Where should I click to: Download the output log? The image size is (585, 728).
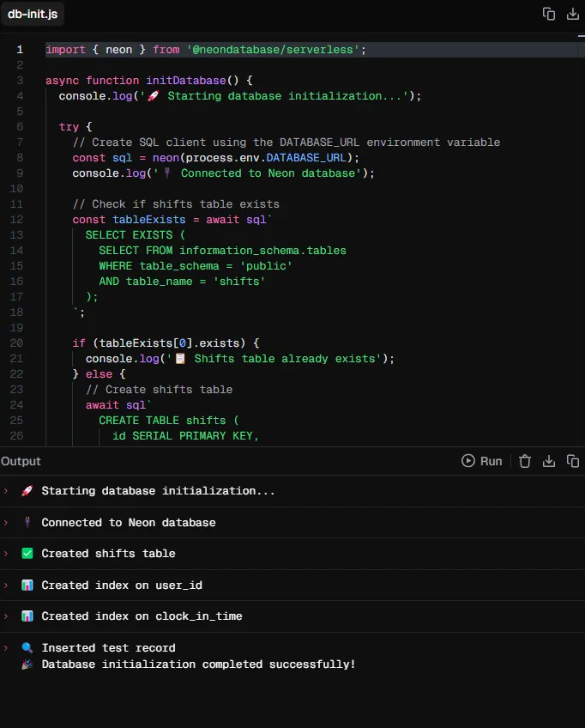point(549,461)
